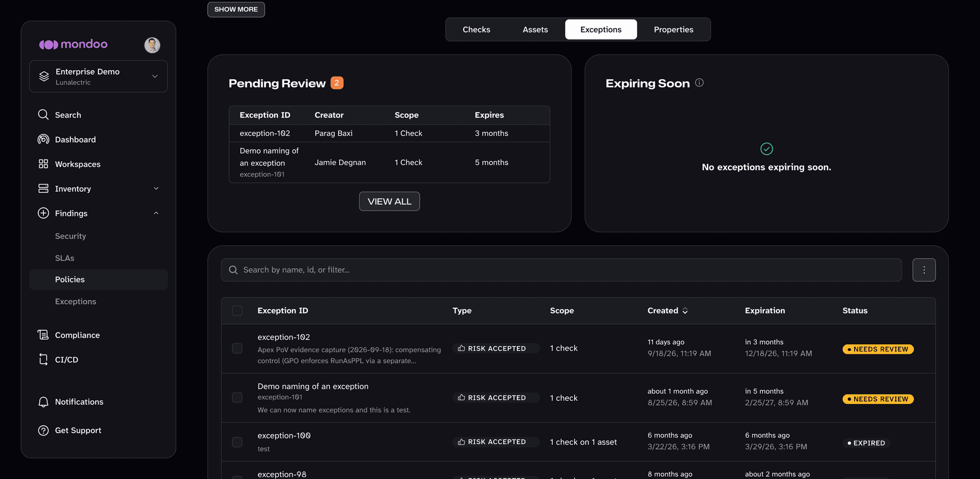The width and height of the screenshot is (980, 479).
Task: Open the three-dot options menu
Action: [924, 270]
